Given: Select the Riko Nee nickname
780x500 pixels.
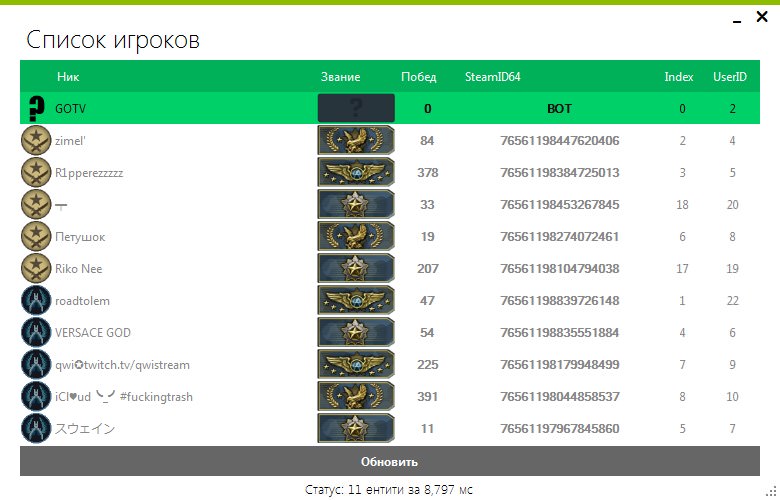Looking at the screenshot, I should [79, 269].
